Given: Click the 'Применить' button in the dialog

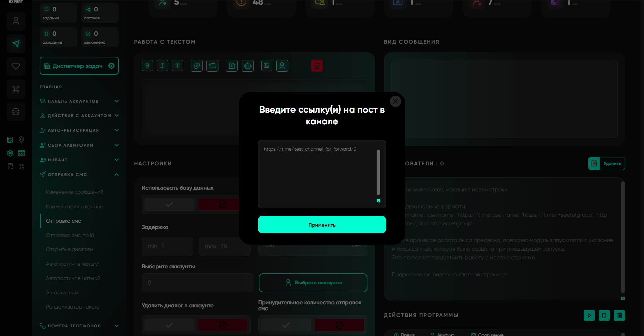Looking at the screenshot, I should point(322,225).
